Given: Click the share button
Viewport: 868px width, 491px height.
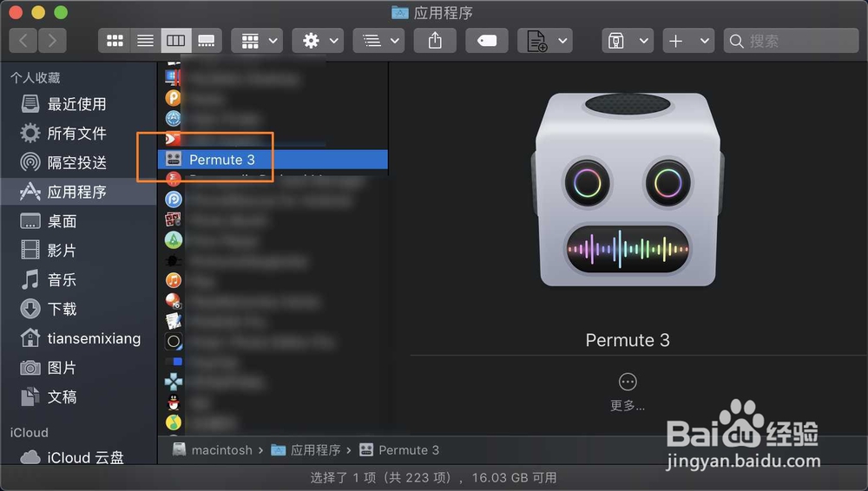Looking at the screenshot, I should pyautogui.click(x=435, y=41).
